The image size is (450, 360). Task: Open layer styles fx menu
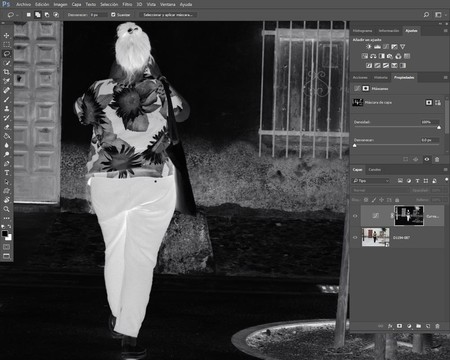[390, 326]
